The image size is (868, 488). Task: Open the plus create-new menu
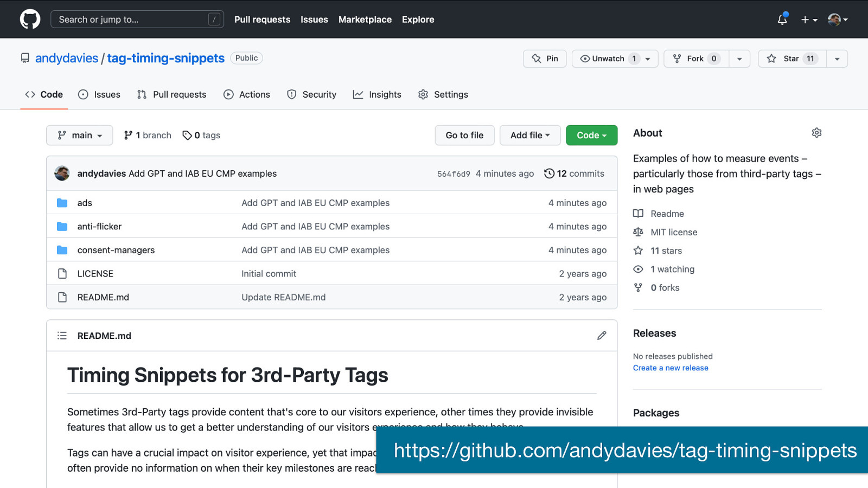(809, 20)
